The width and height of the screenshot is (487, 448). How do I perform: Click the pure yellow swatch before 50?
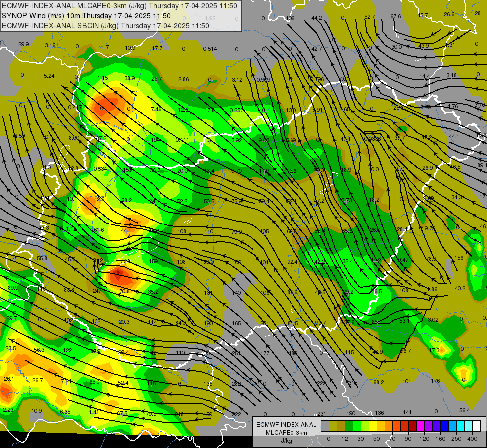373,426
